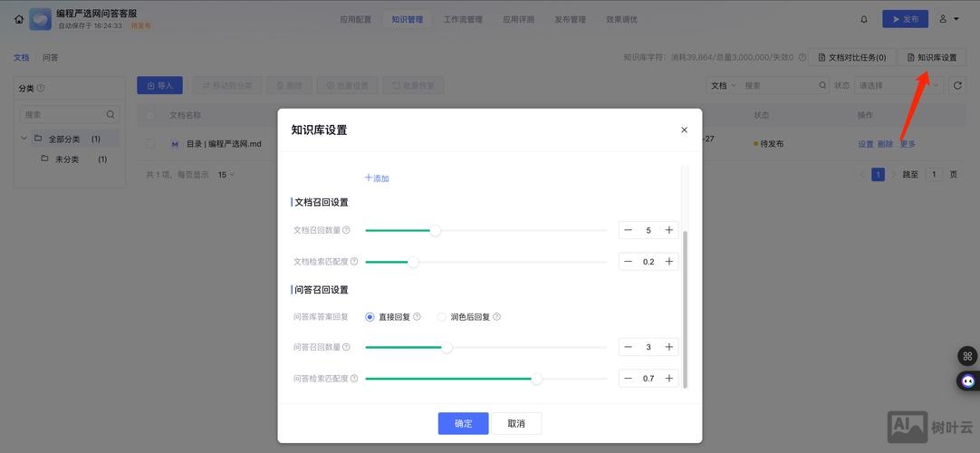Click 更多 link in document row
The image size is (980, 453).
[908, 144]
